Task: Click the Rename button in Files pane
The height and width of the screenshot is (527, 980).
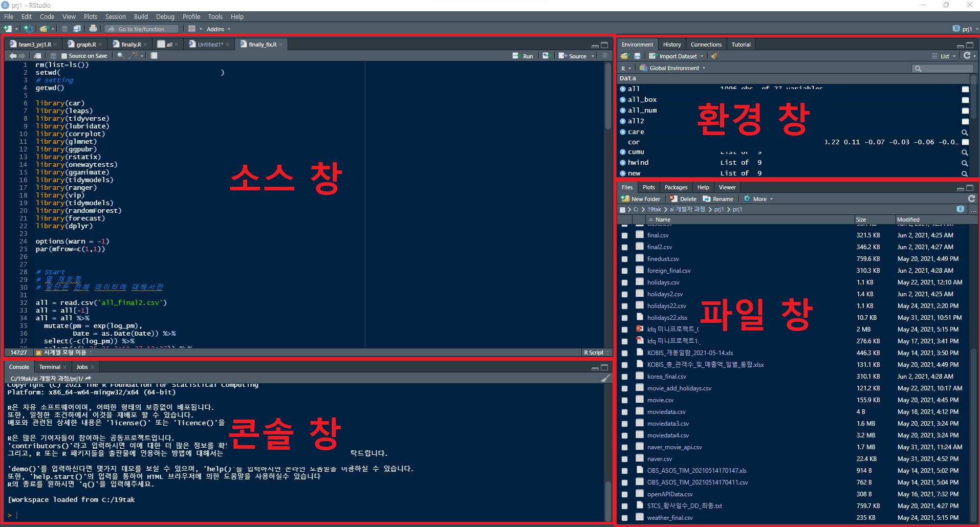Action: tap(718, 199)
